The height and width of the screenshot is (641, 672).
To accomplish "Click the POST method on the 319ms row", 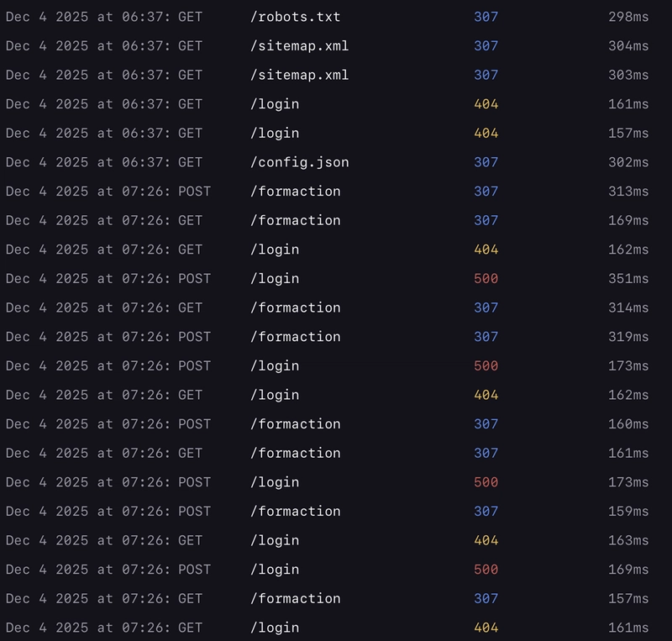I will (194, 337).
